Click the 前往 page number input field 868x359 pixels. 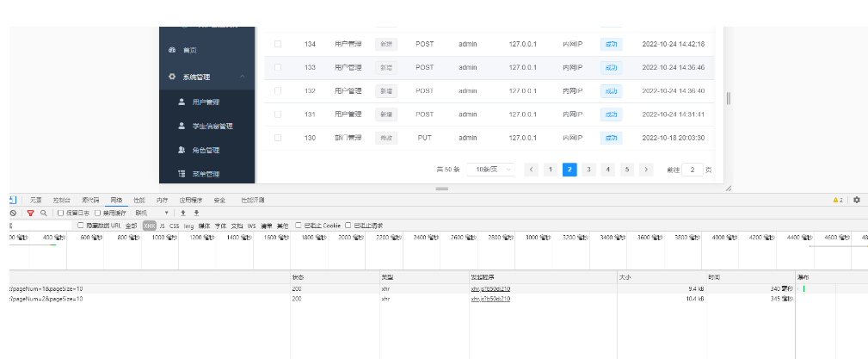(x=693, y=170)
